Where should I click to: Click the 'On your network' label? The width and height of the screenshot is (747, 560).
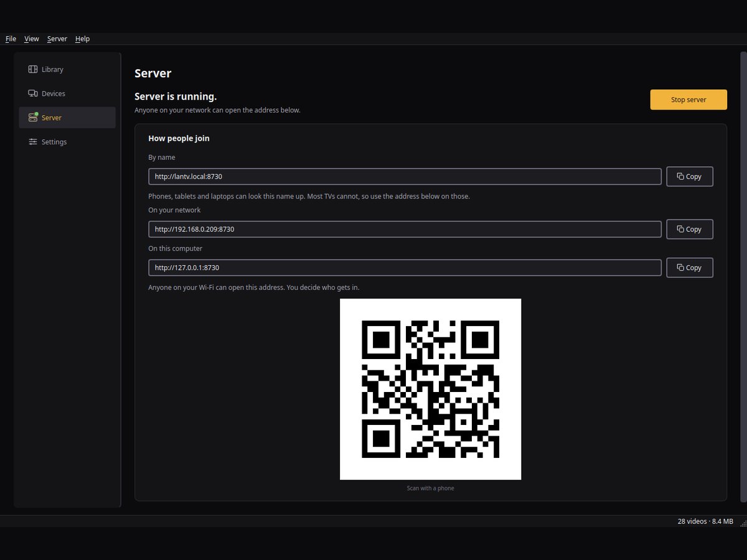[174, 210]
